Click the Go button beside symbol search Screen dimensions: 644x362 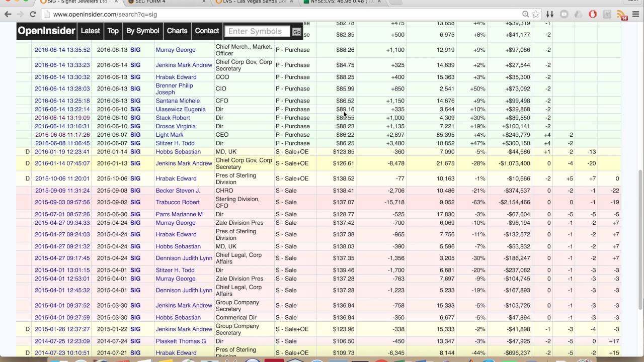[x=296, y=32]
